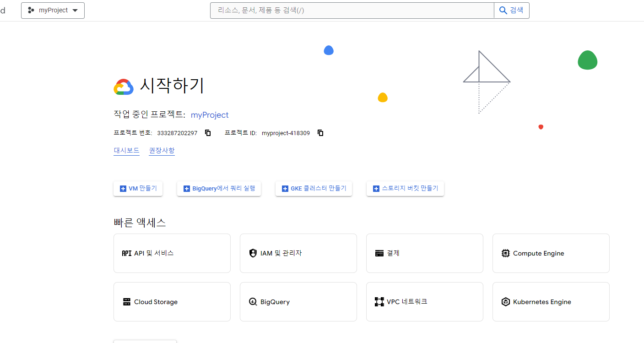The height and width of the screenshot is (343, 644).
Task: Click the plus icon on BigQuery에서 쿼리 실행
Action: [x=186, y=189]
